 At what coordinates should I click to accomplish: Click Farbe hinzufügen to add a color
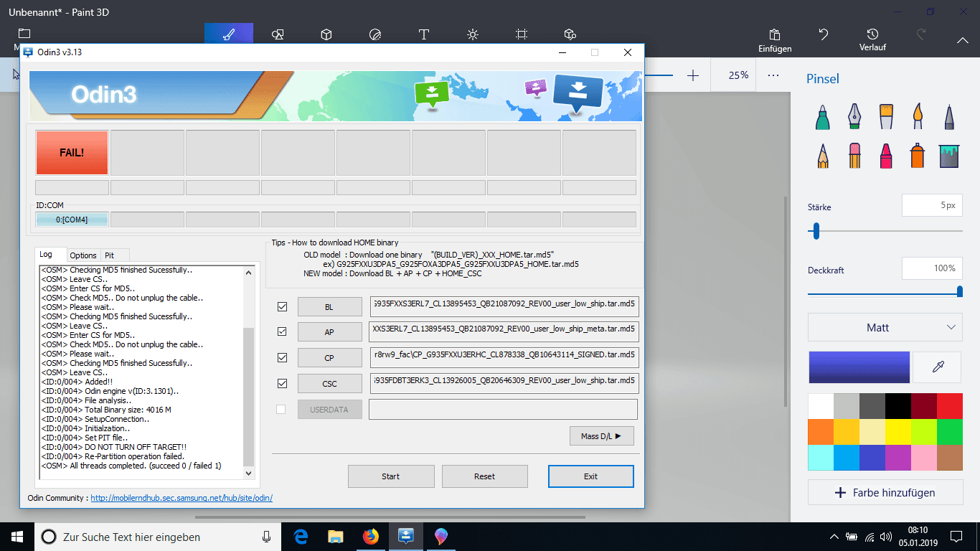(885, 493)
